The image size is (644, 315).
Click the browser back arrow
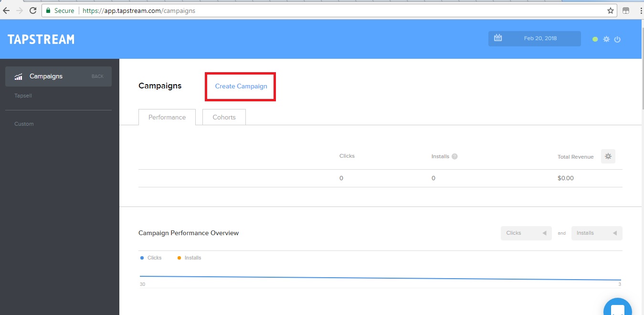tap(6, 11)
